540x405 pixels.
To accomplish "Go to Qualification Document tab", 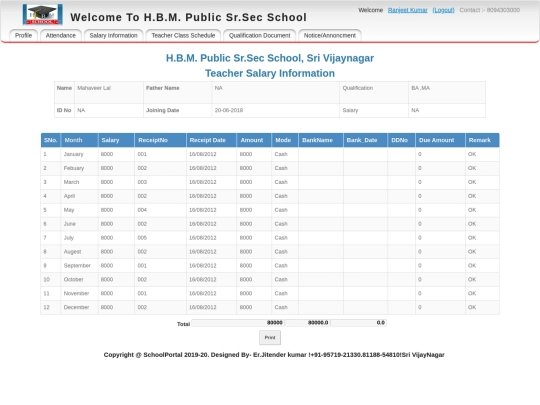I will click(x=259, y=35).
